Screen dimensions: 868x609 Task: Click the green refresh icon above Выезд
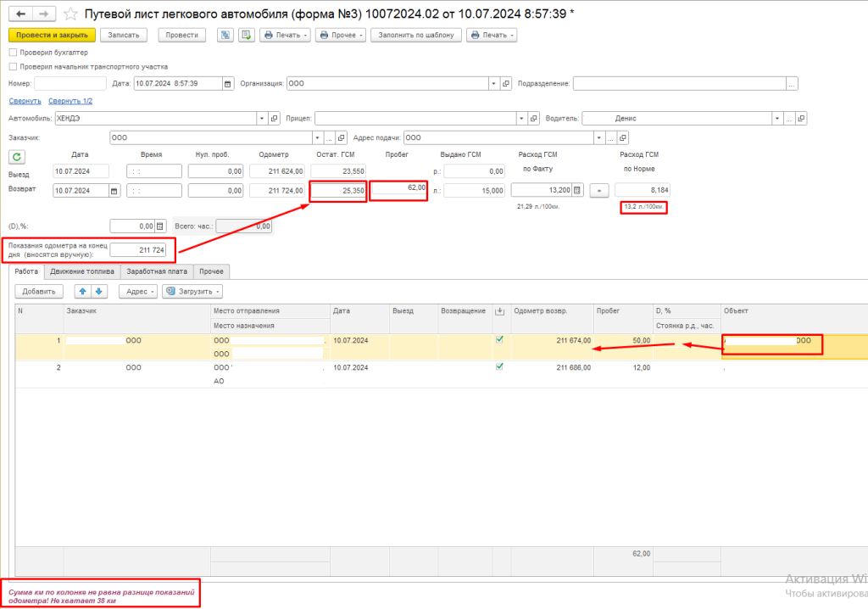(x=17, y=157)
